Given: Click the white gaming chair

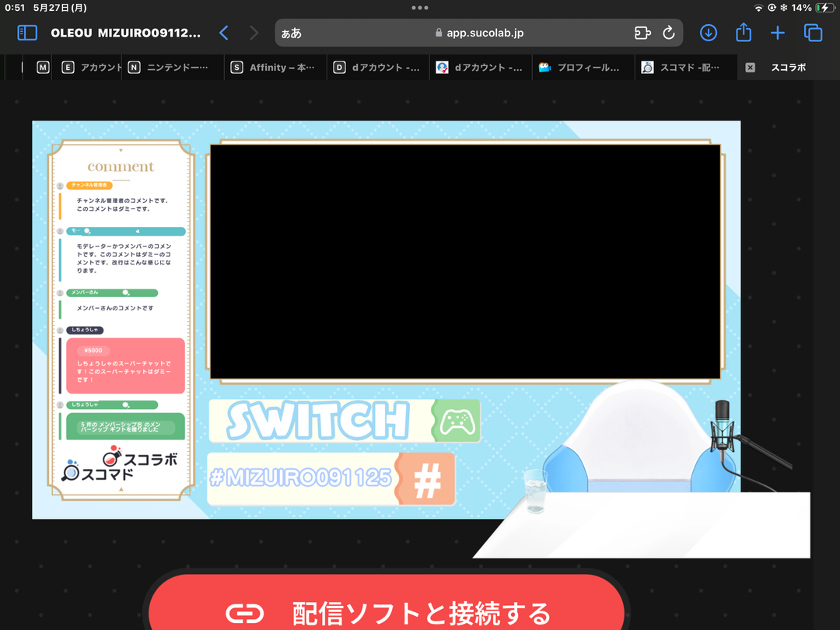Looking at the screenshot, I should pyautogui.click(x=638, y=436).
